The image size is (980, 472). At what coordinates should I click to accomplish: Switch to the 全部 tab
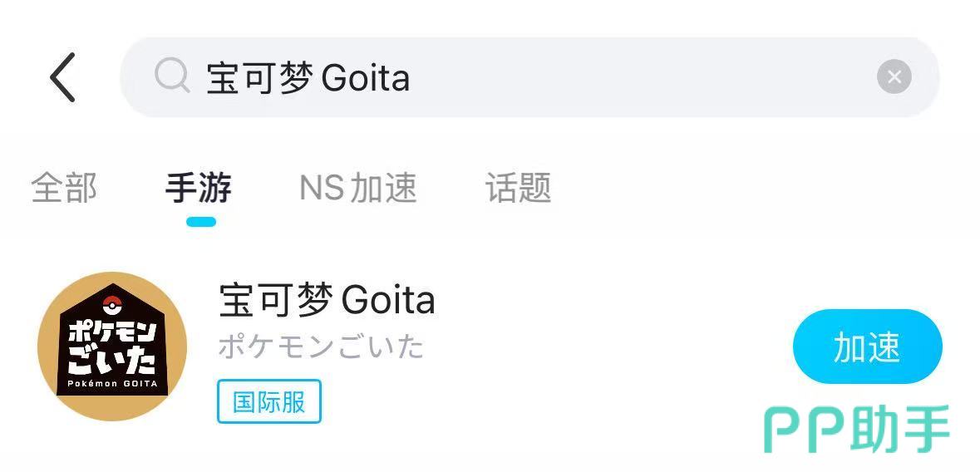pyautogui.click(x=64, y=188)
